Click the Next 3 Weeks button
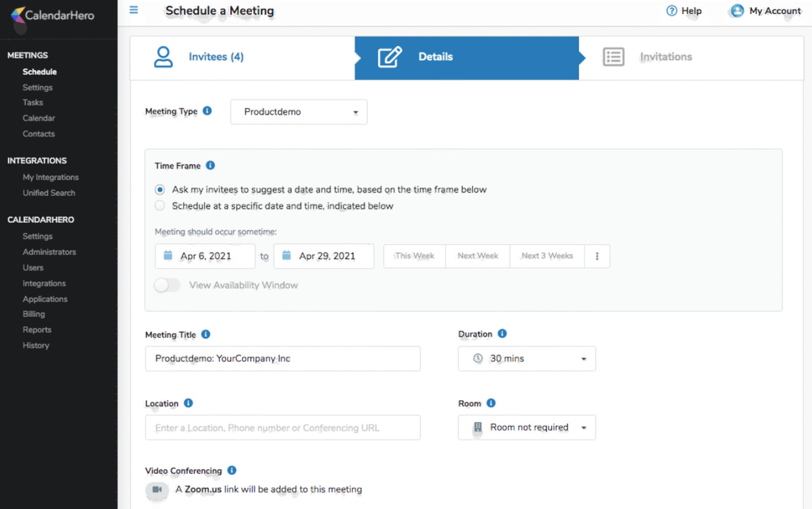Image resolution: width=812 pixels, height=509 pixels. [547, 256]
